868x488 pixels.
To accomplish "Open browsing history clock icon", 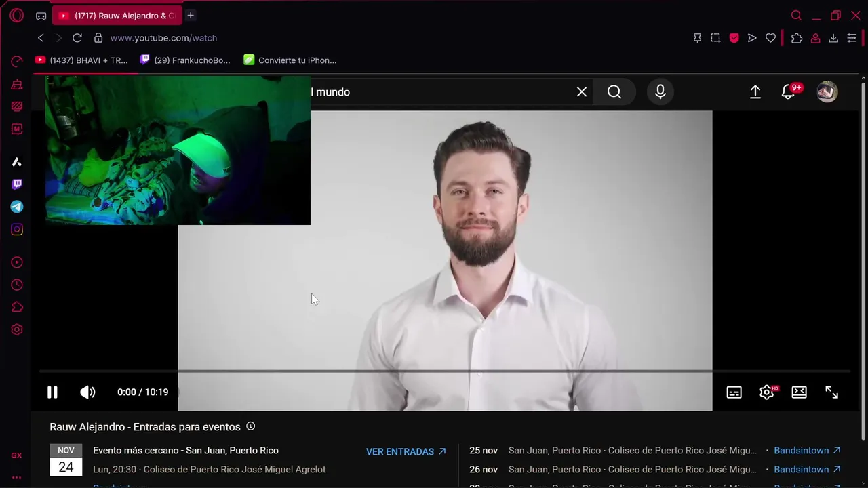I will tap(17, 285).
